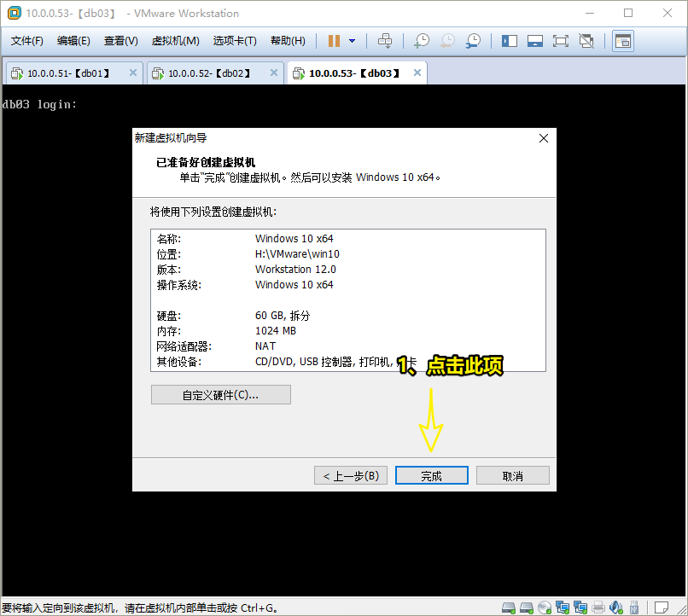The image size is (688, 616).
Task: Close the 10.0.0.53-【db03】 tab
Action: tap(417, 73)
